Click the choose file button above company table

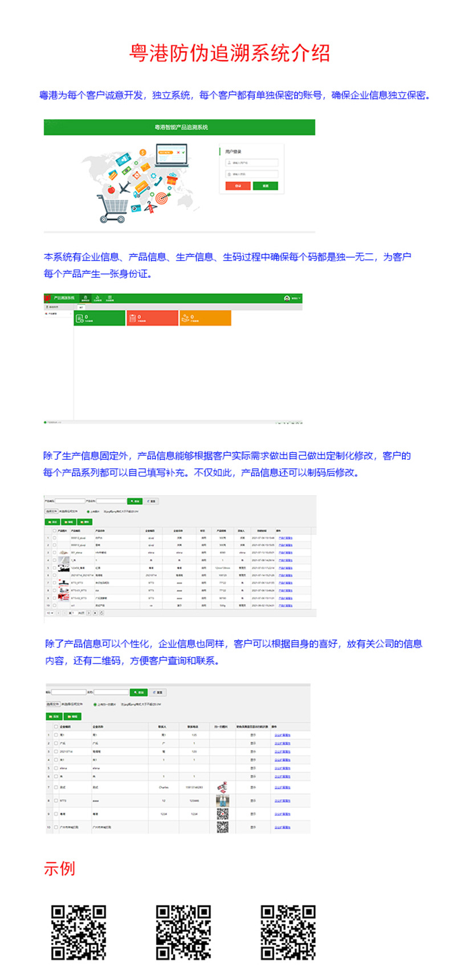(x=52, y=704)
